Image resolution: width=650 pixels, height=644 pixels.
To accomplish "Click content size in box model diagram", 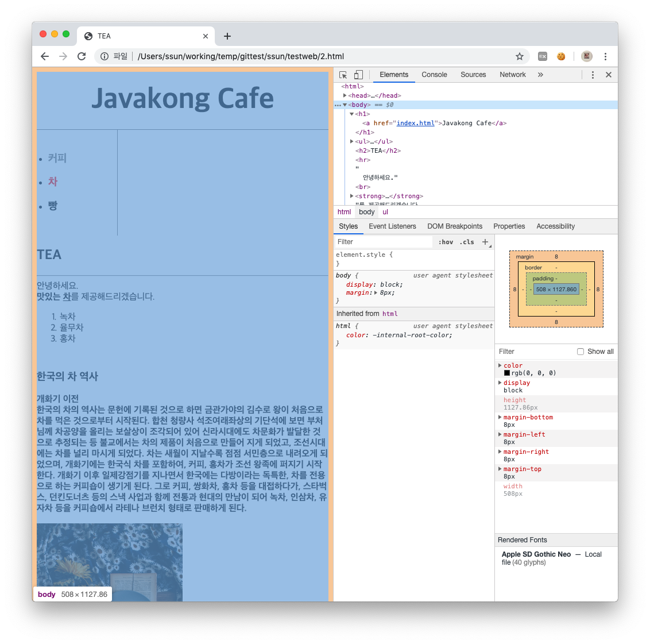I will [556, 290].
